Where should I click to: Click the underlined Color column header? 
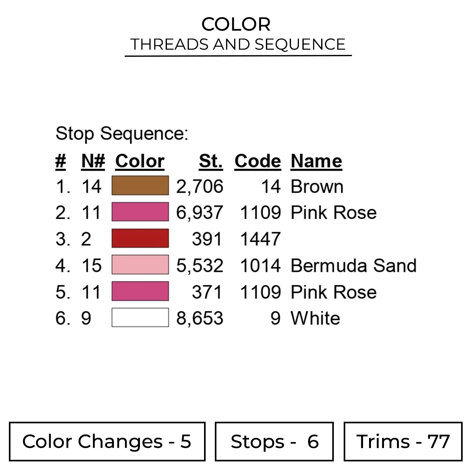tap(140, 161)
